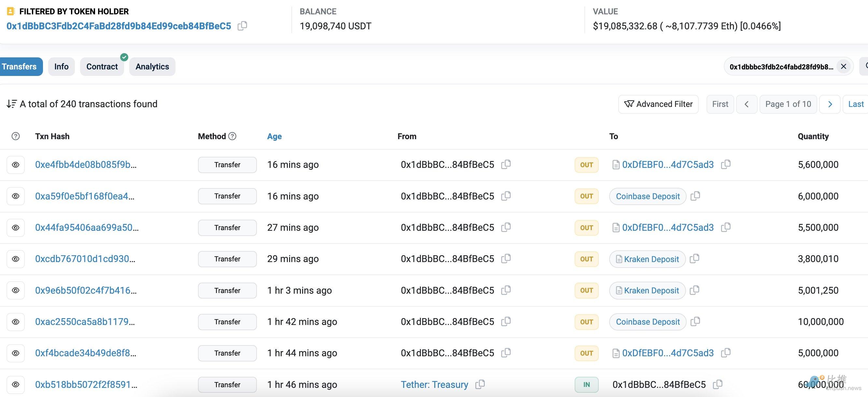
Task: Open the Contract tab
Action: [x=102, y=66]
